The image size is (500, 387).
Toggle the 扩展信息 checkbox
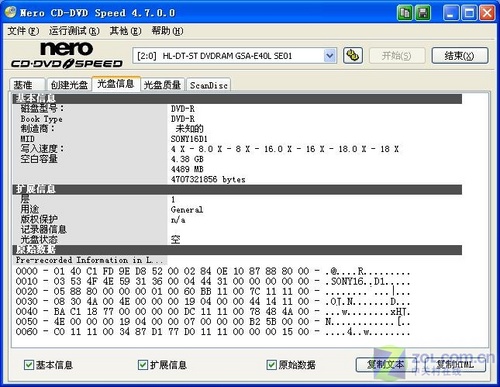click(x=143, y=365)
